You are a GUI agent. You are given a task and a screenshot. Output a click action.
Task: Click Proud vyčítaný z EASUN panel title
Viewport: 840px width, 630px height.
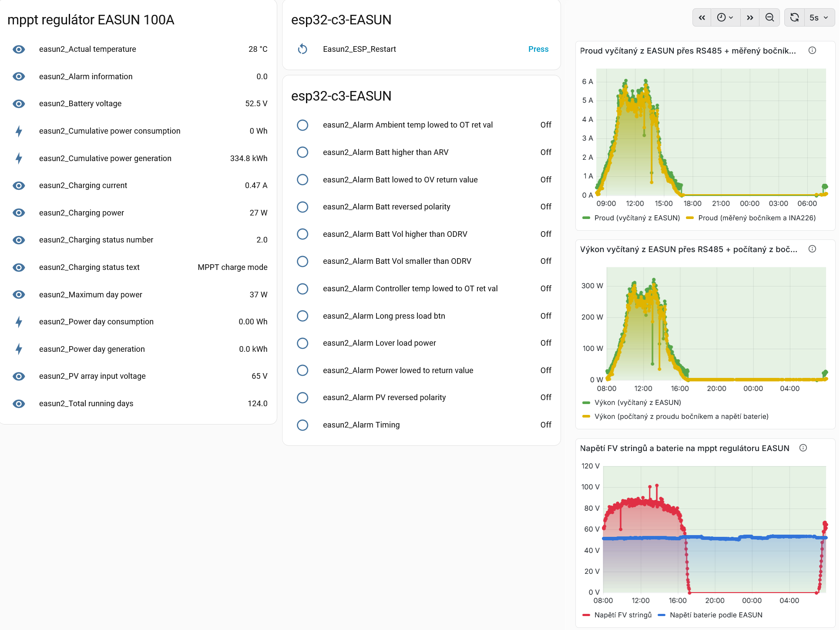pos(687,51)
